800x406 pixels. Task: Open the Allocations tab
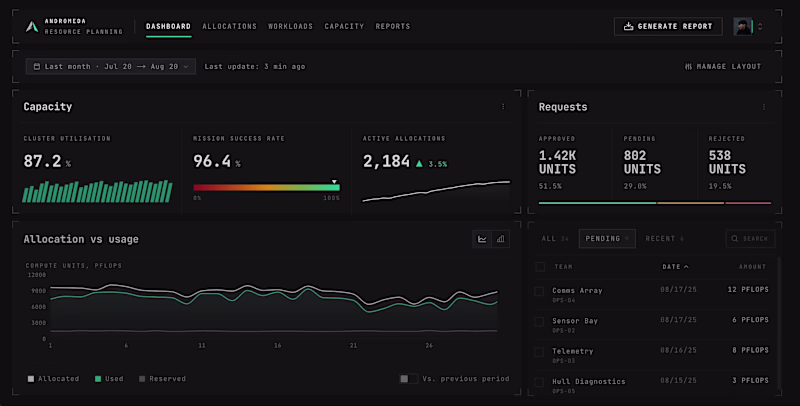click(x=230, y=27)
